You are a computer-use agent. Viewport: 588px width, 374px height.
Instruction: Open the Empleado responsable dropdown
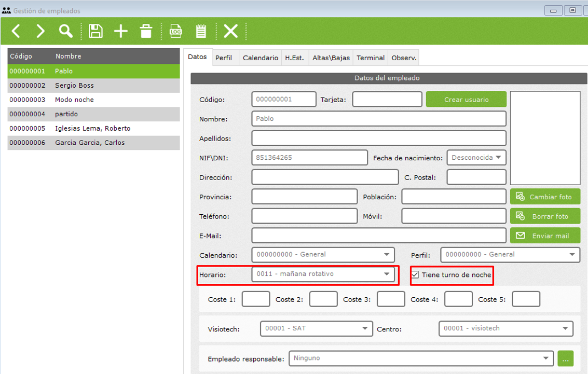tap(545, 358)
